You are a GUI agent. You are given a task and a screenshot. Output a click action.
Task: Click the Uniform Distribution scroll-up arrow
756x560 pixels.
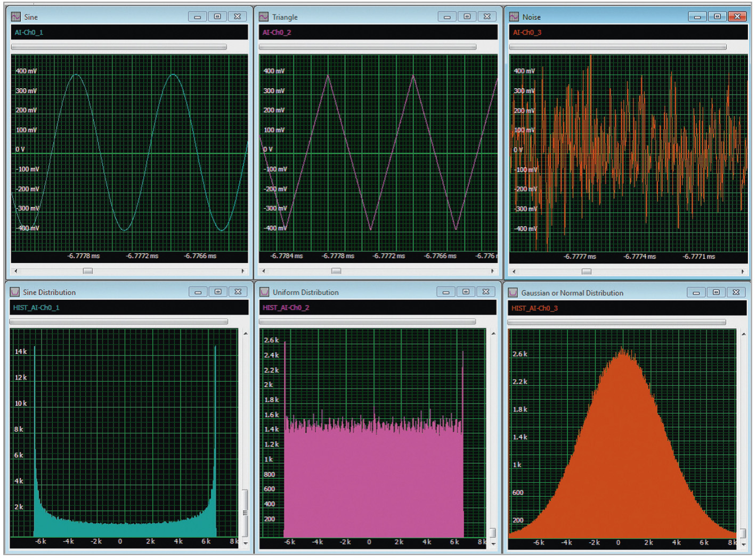point(493,333)
